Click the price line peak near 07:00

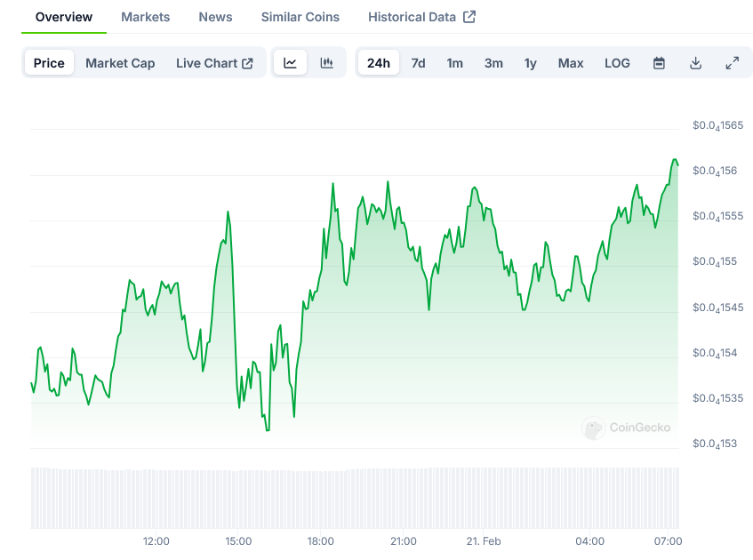coord(675,160)
